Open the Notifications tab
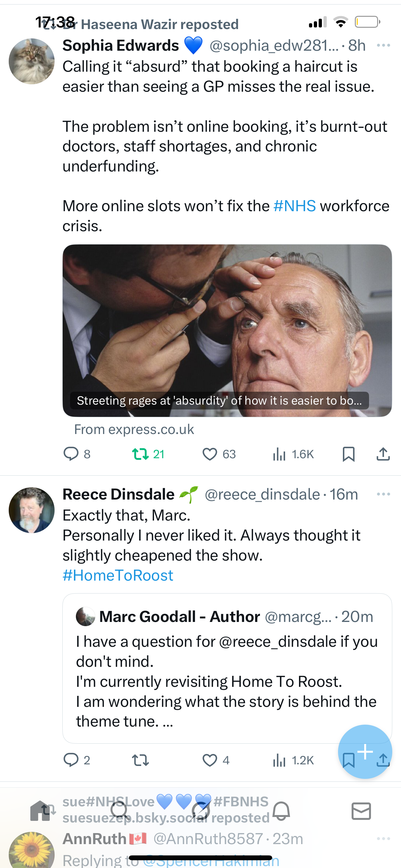401x868 pixels. click(281, 811)
